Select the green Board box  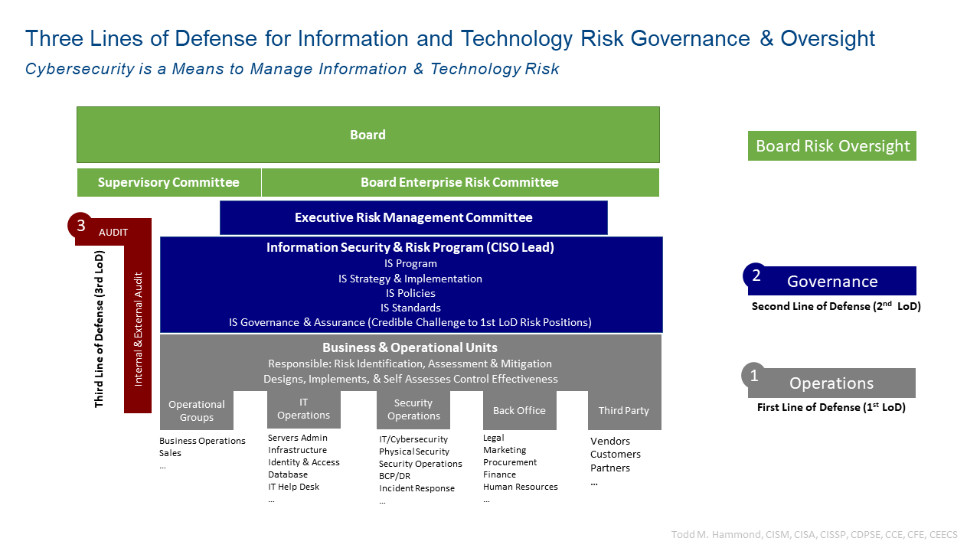[x=367, y=135]
